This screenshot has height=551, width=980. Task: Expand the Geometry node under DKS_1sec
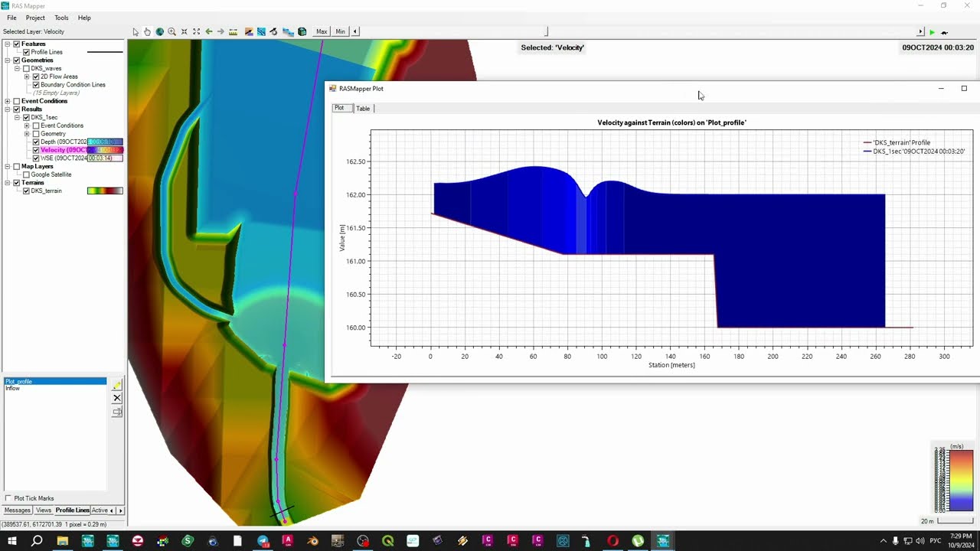[x=27, y=134]
